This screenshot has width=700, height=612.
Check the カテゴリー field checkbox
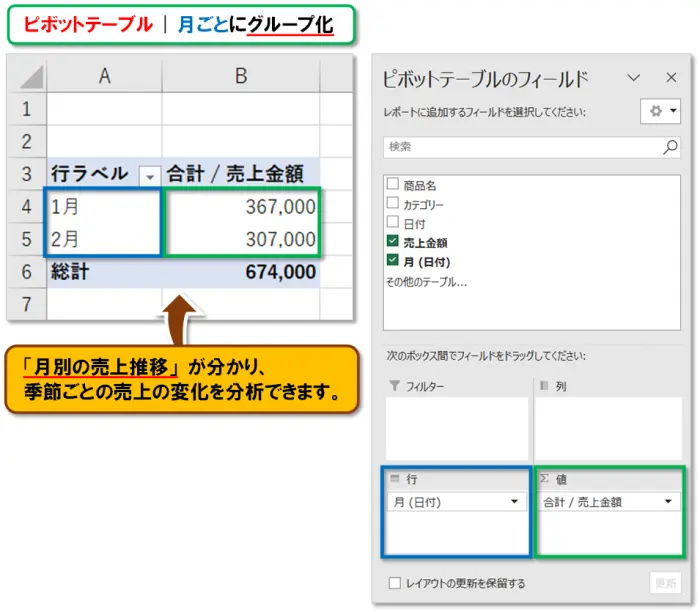point(392,203)
